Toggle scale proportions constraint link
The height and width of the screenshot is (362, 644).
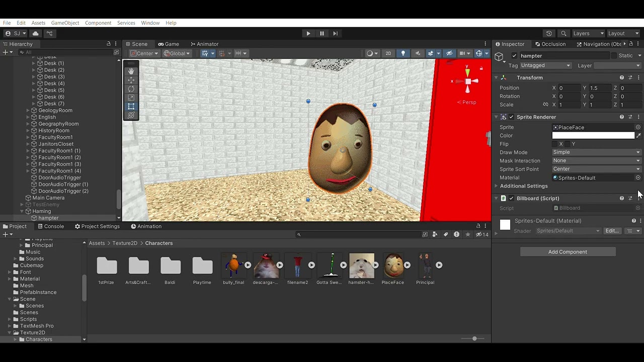coord(545,105)
